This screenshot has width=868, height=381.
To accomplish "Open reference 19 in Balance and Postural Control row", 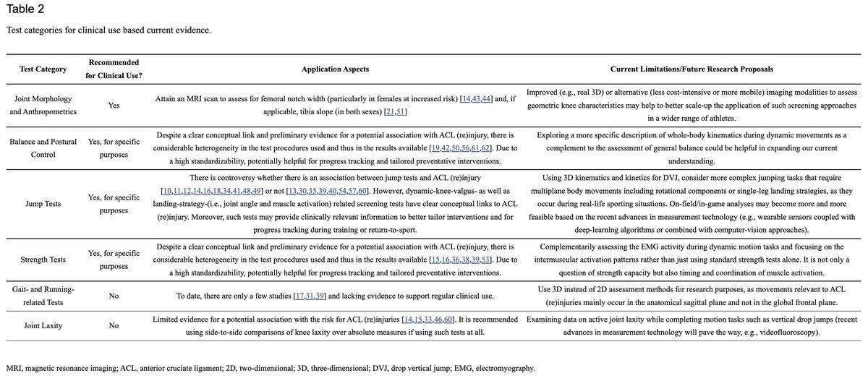I will tap(435, 147).
